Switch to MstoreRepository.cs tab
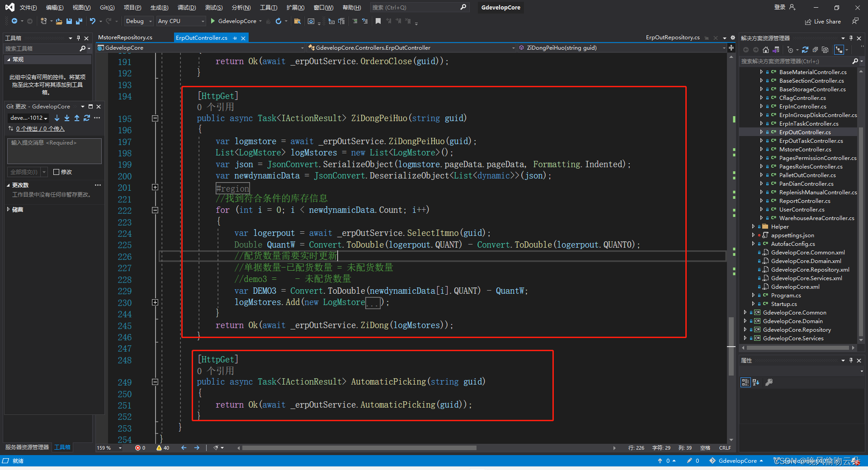Image resolution: width=868 pixels, height=470 pixels. [x=125, y=38]
